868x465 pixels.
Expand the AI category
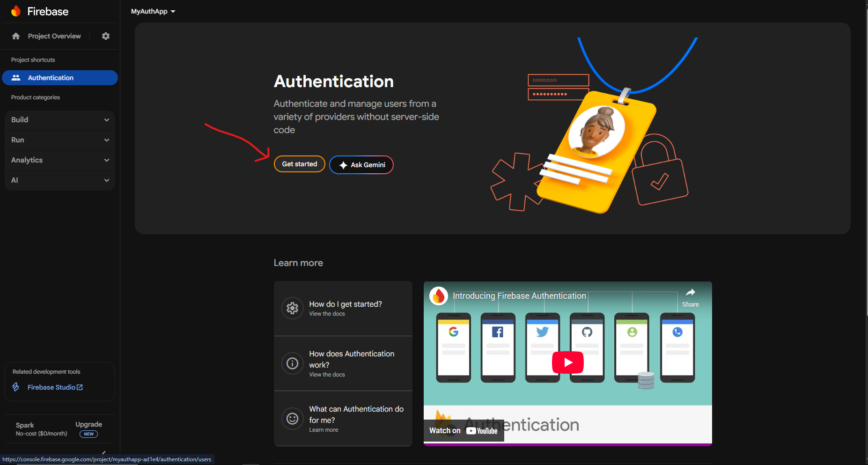[60, 180]
